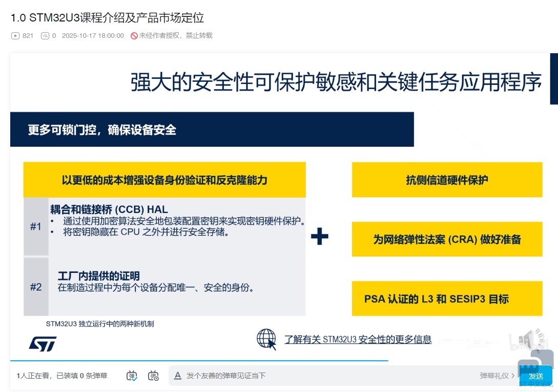Click the 821 view count number
The image size is (558, 392).
(28, 36)
